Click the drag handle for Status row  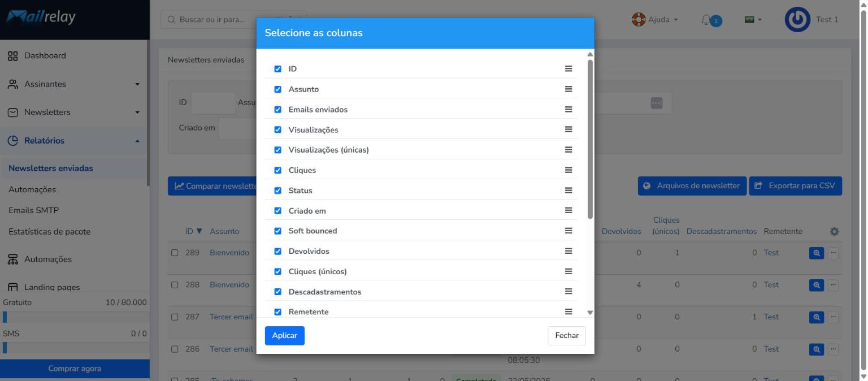pos(568,190)
